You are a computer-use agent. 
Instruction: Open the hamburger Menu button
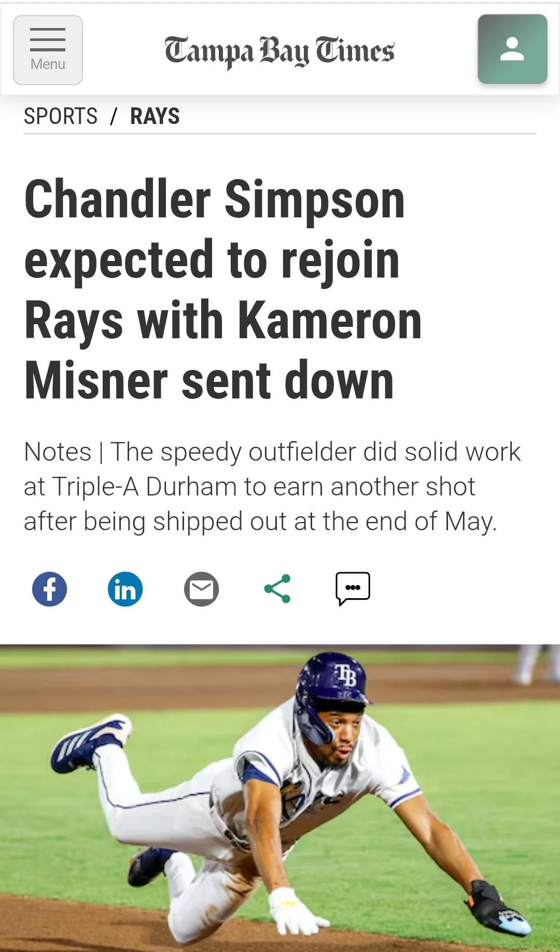point(48,50)
